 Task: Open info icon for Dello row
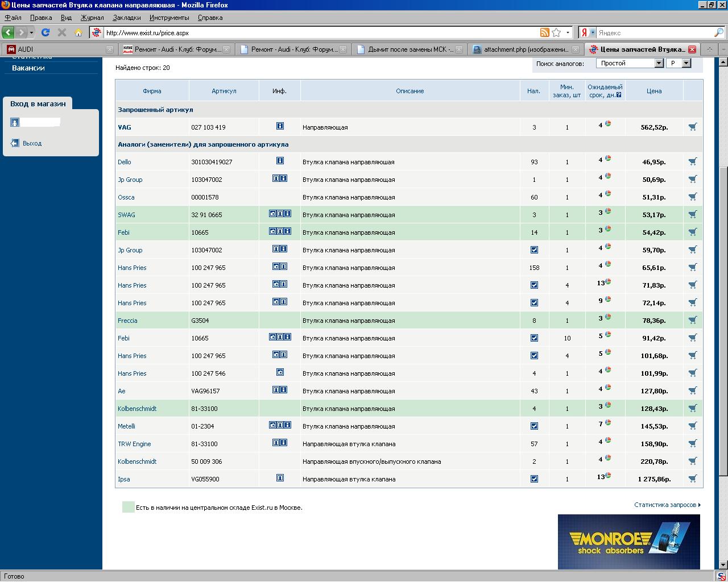tap(280, 161)
